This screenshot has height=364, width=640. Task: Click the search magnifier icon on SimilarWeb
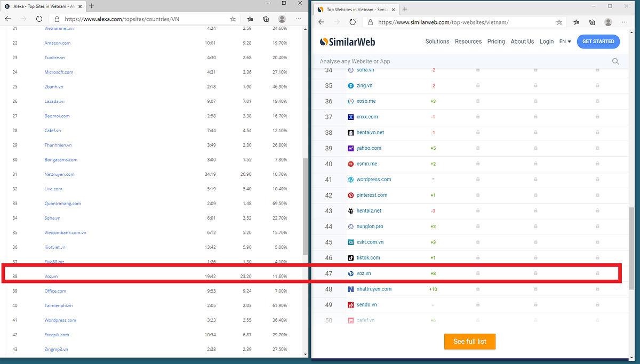pos(615,61)
